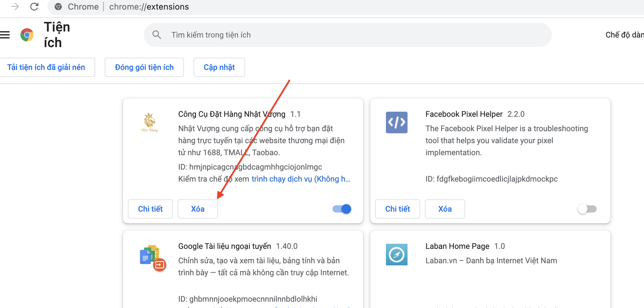
Task: Reload the extensions page
Action: click(35, 6)
